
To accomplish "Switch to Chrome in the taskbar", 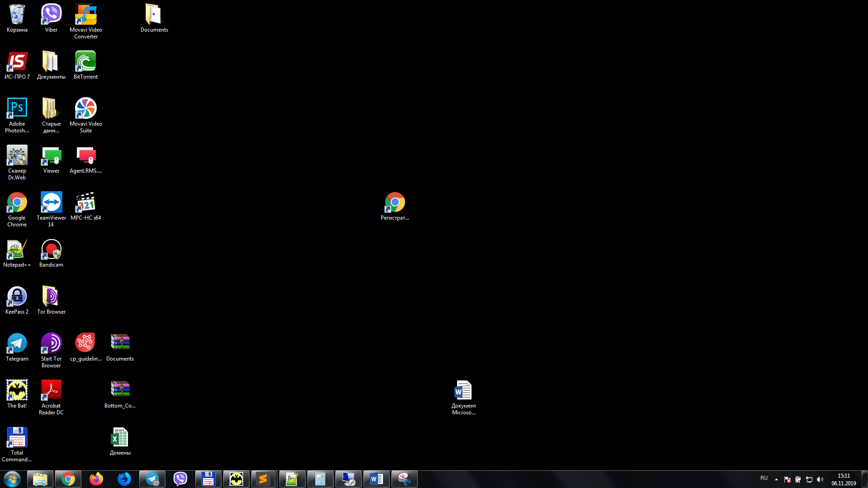I will (68, 479).
